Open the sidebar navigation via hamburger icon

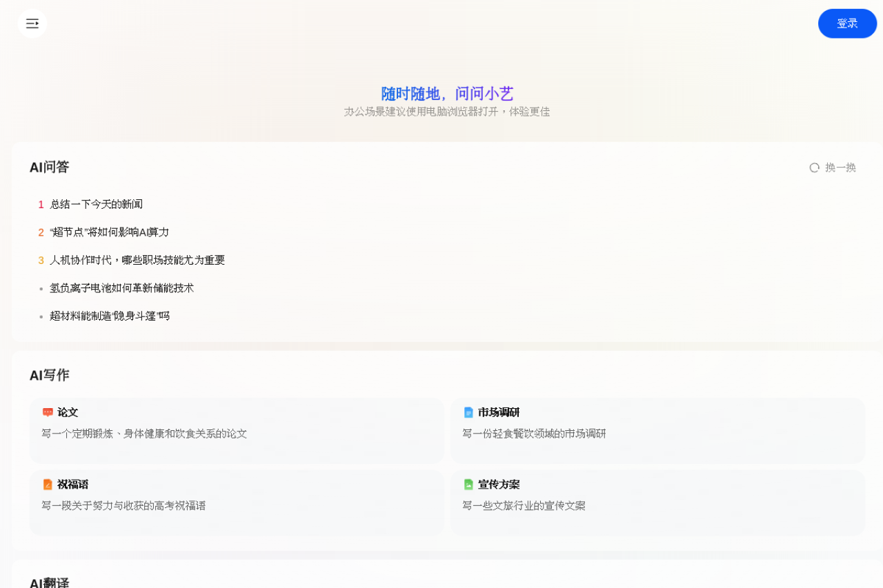click(32, 23)
